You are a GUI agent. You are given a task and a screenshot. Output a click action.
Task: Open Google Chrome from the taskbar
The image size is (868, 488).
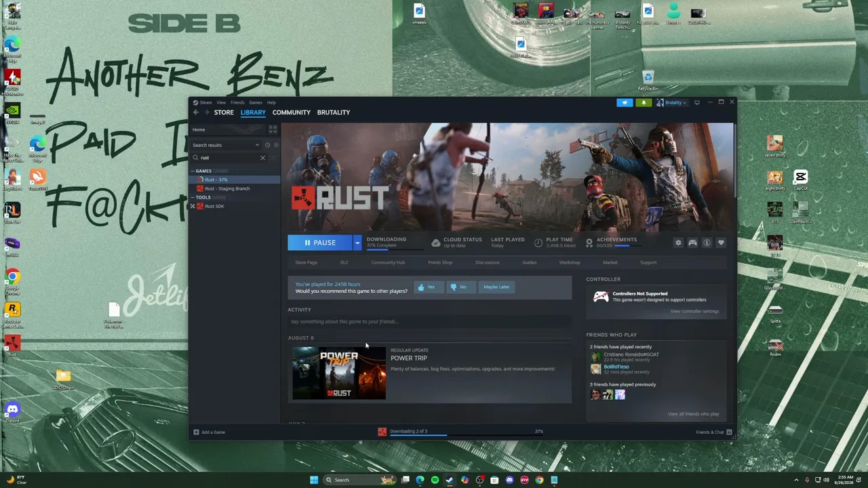(x=539, y=480)
